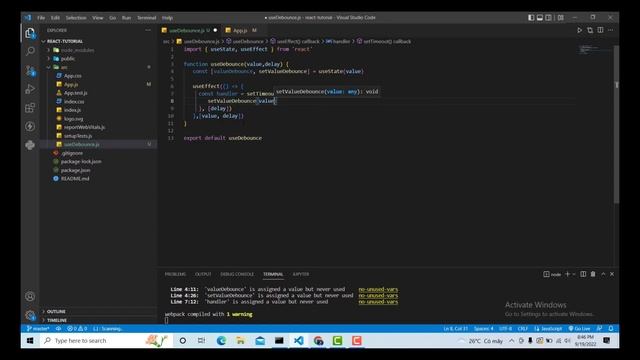The height and width of the screenshot is (360, 640).
Task: Switch to the OUTPUT panel tab
Action: (x=203, y=274)
